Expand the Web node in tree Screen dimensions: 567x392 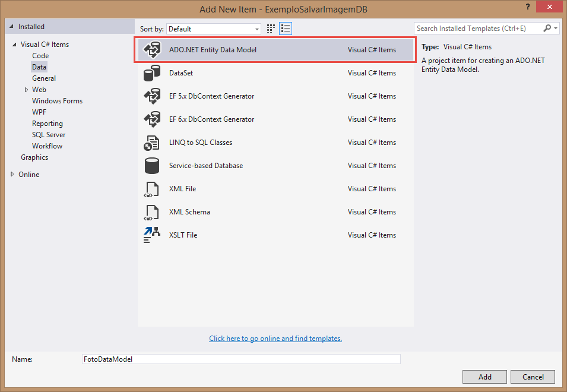(x=26, y=90)
